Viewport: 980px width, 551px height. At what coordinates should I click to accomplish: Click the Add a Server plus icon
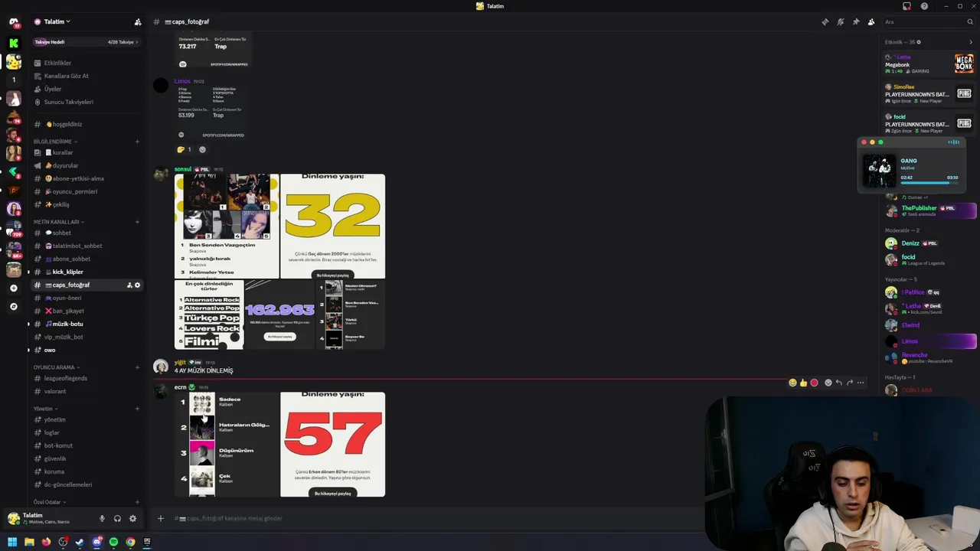coord(13,288)
